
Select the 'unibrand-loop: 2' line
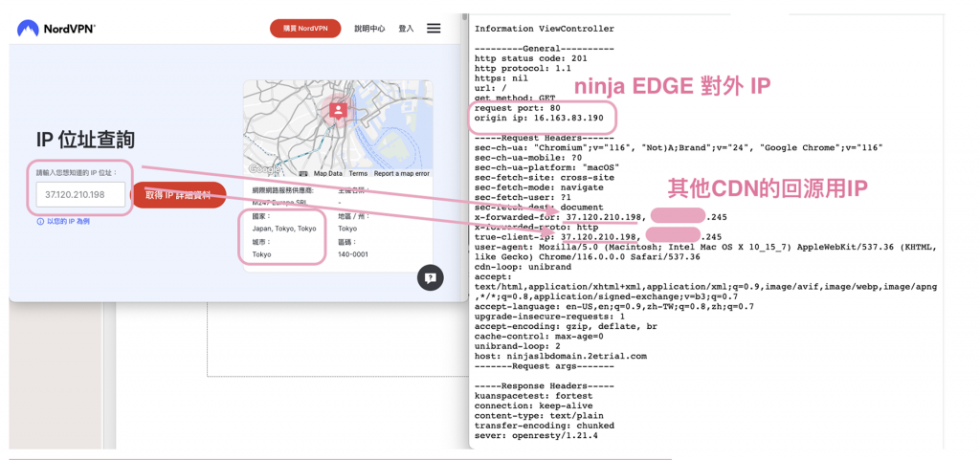click(x=518, y=346)
